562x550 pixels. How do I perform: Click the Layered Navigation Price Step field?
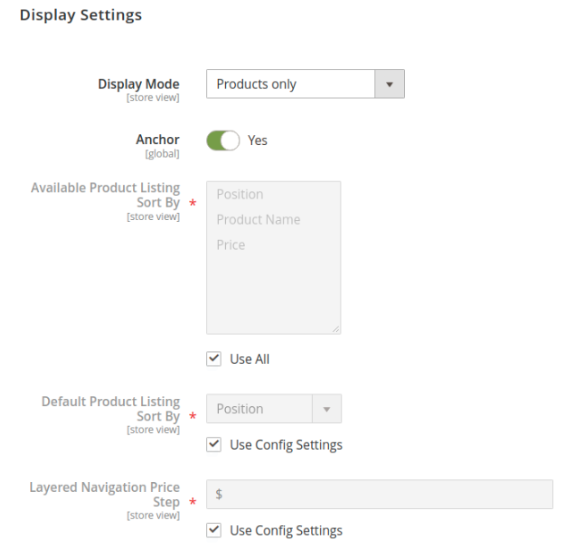click(x=380, y=494)
